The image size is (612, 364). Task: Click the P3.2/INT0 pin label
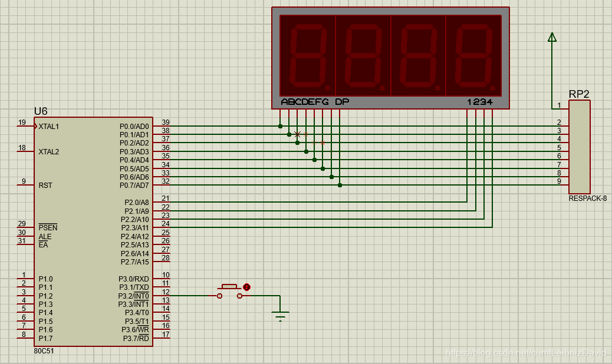click(133, 296)
